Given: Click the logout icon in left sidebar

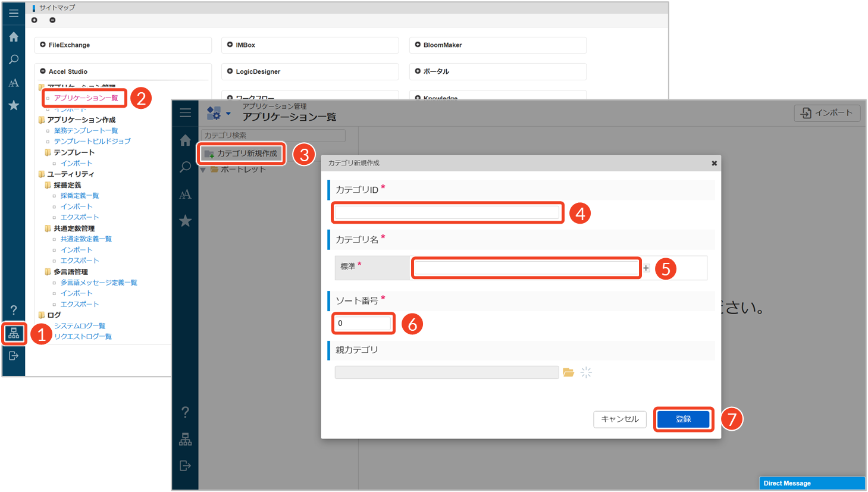Looking at the screenshot, I should tap(14, 356).
